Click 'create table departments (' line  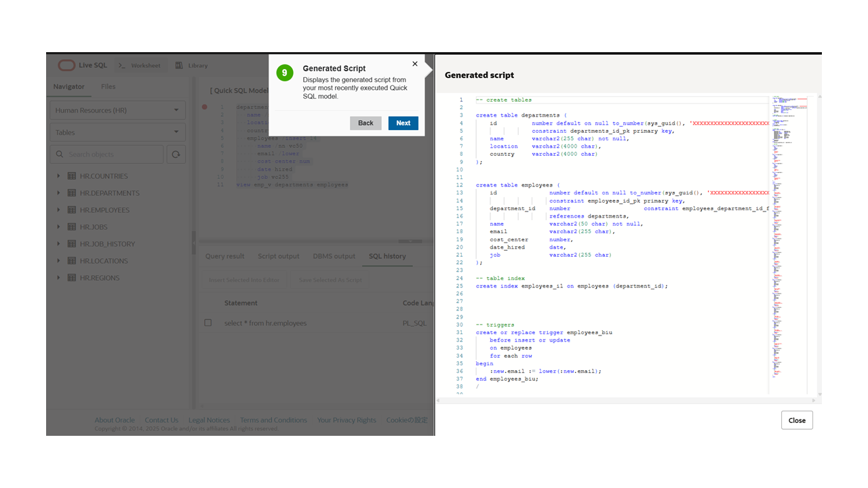[521, 115]
